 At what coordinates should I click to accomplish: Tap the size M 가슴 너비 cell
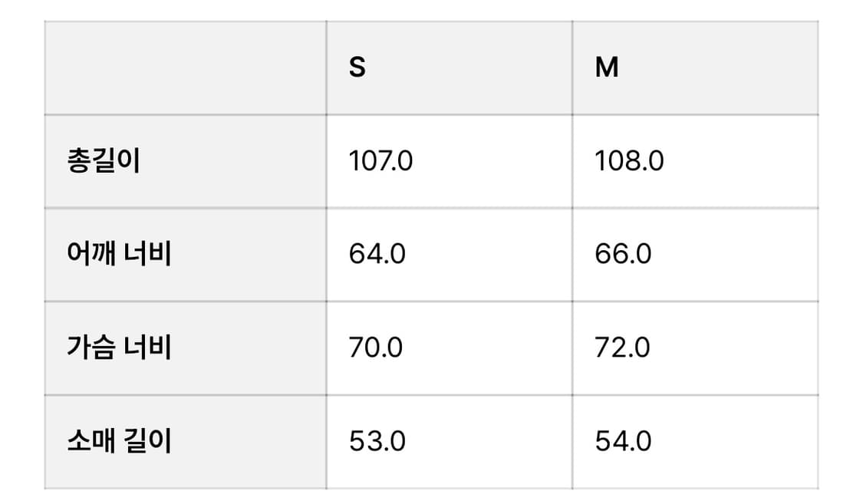(x=694, y=348)
